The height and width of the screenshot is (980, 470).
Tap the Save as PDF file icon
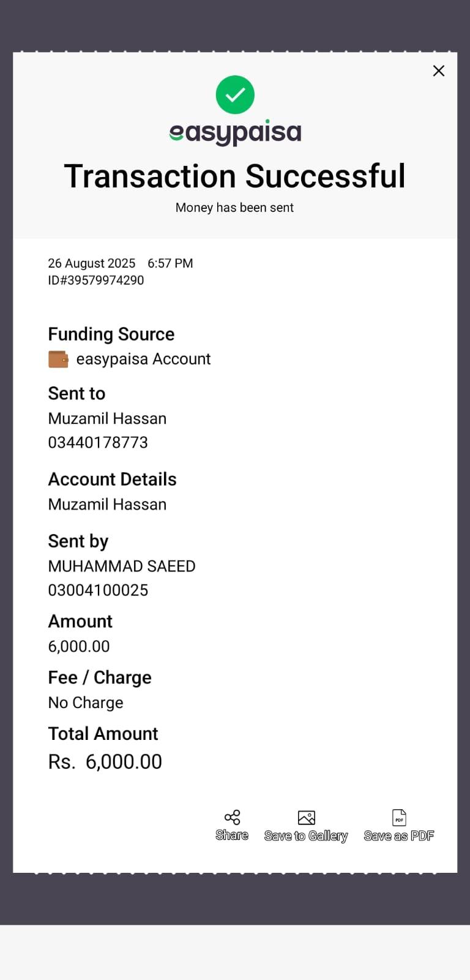click(x=399, y=818)
